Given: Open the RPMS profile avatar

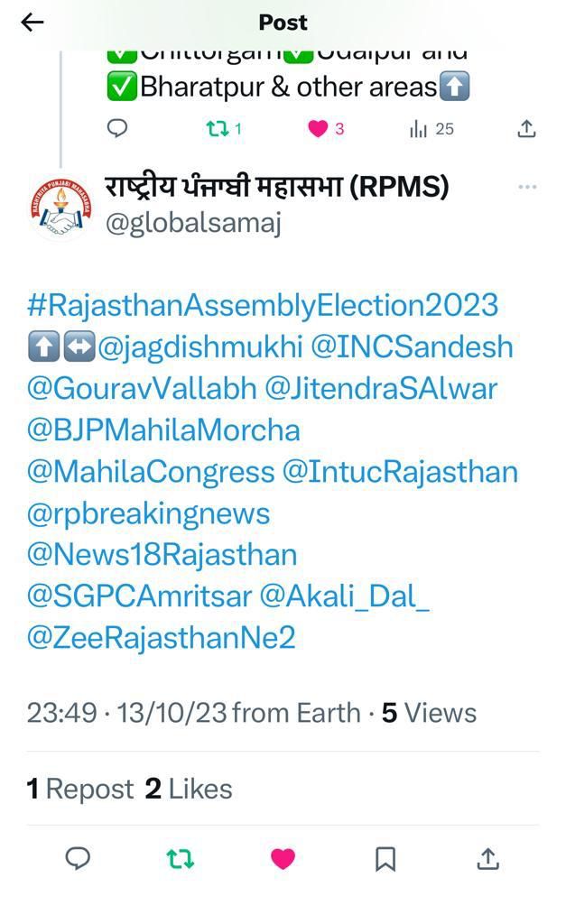Looking at the screenshot, I should coord(60,208).
